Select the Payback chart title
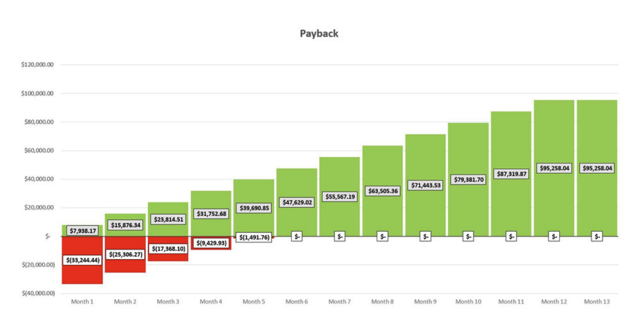The height and width of the screenshot is (322, 644). (x=319, y=34)
